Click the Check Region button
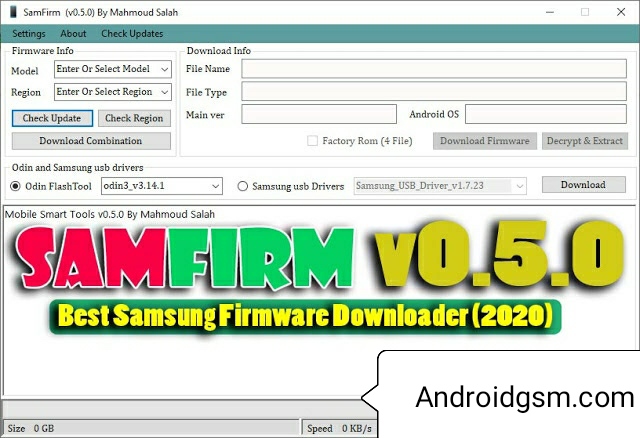 [x=134, y=118]
